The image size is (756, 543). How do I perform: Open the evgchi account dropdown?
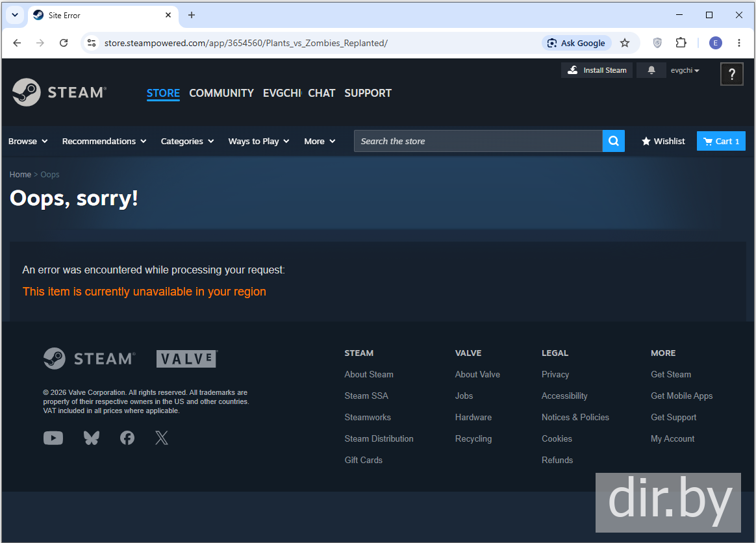coord(685,70)
